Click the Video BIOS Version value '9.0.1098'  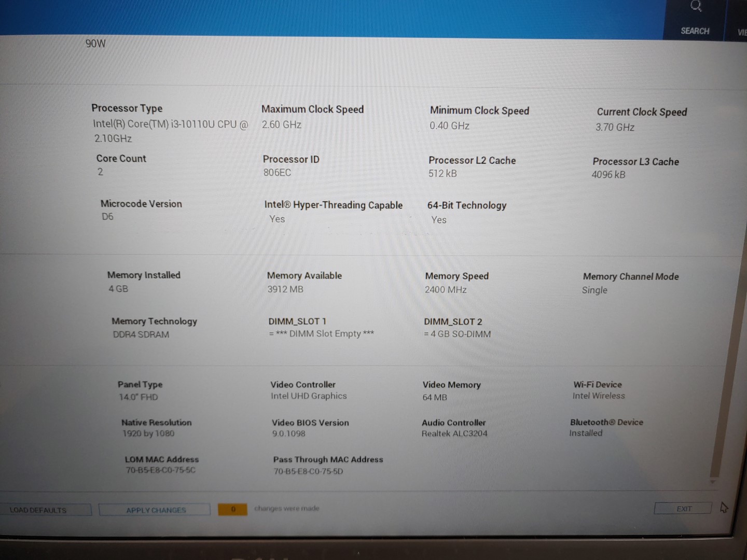[x=289, y=433]
